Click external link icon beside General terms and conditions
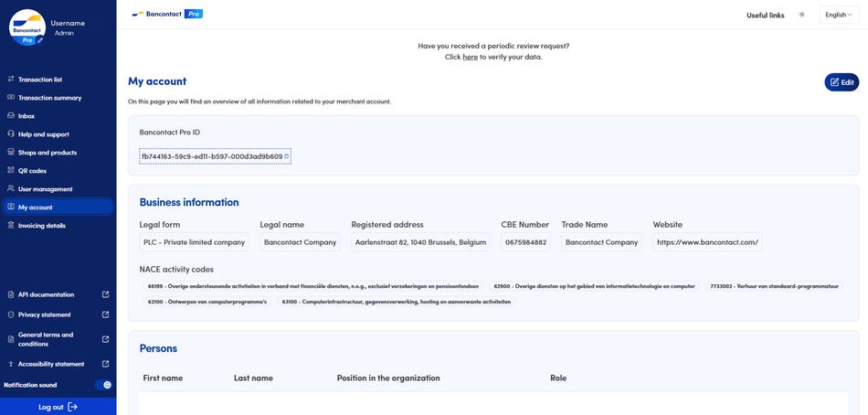Screen dimensions: 868x415 [x=105, y=339]
